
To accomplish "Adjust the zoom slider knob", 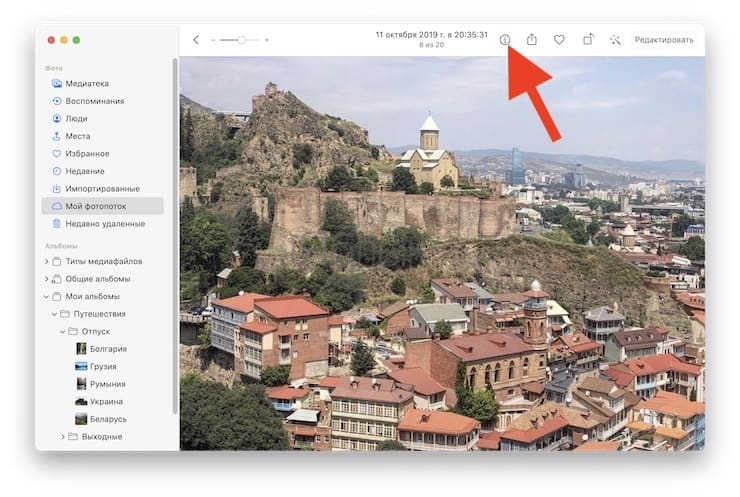I will (241, 40).
